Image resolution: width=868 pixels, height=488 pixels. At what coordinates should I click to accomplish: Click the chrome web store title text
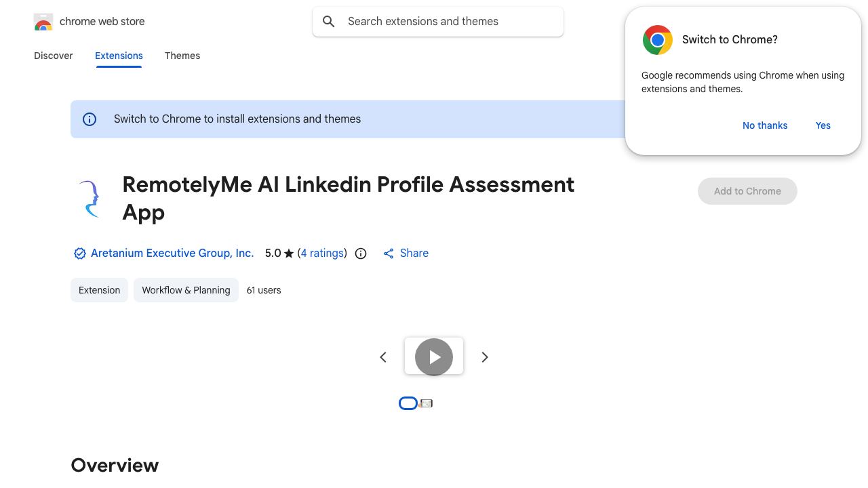click(x=102, y=22)
